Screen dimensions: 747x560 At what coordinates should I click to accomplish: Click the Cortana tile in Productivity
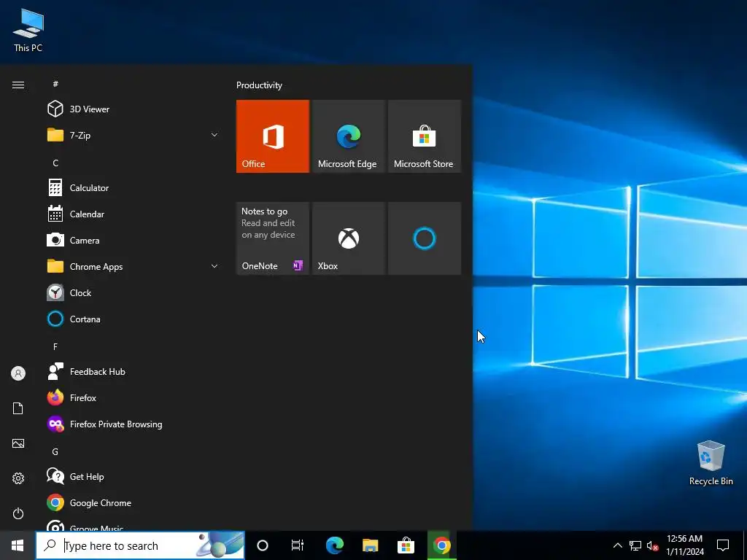[x=425, y=238]
